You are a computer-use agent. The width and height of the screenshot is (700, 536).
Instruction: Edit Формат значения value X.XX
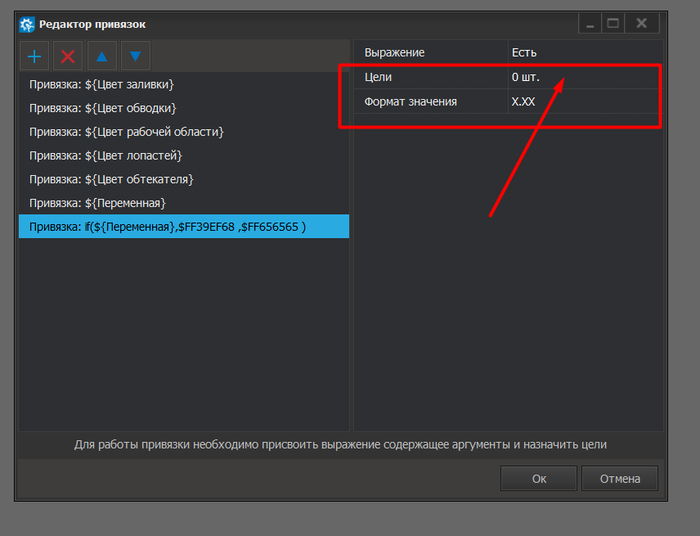(583, 101)
